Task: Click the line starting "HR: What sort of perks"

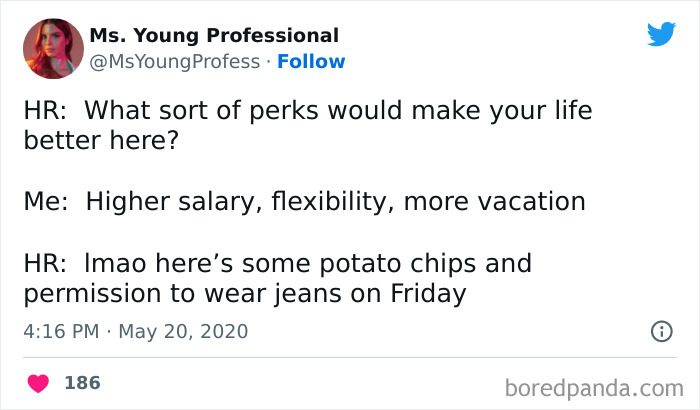Action: (x=307, y=111)
